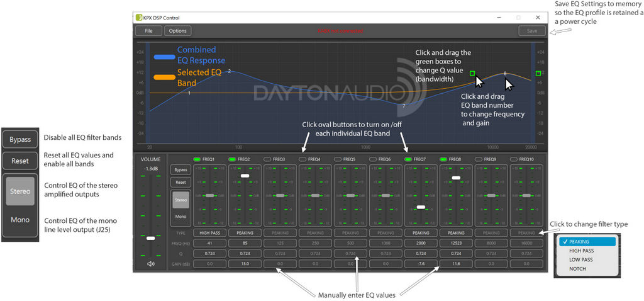Select Stereo output inside the KPX window
Viewport: 644px width, 301px height.
[x=180, y=200]
